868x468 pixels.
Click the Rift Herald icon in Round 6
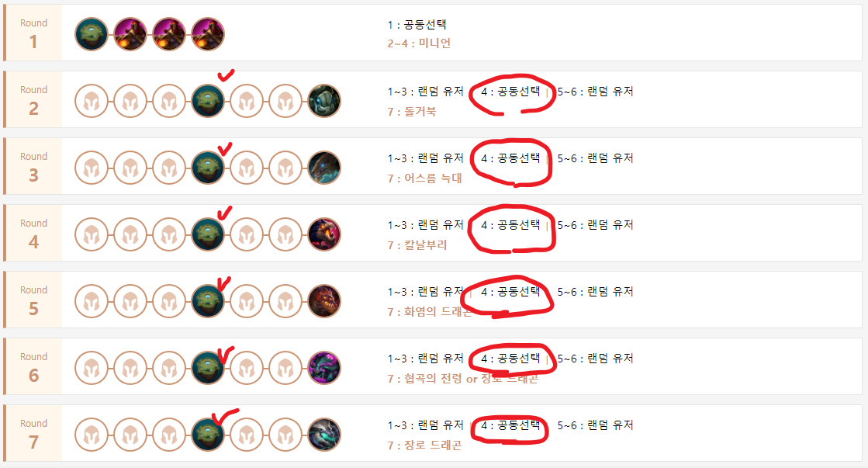323,368
